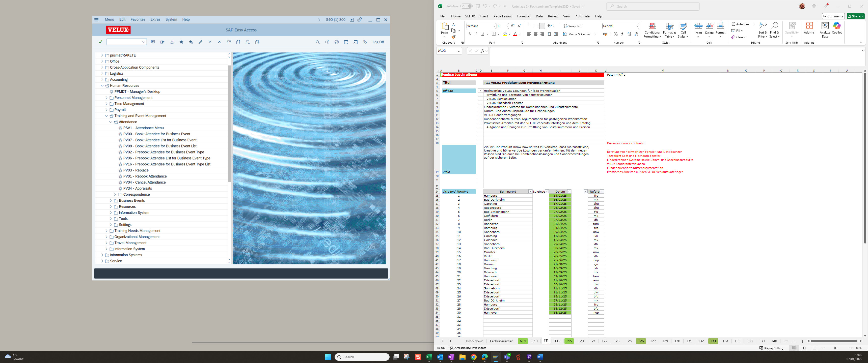
Task: Click SAP download favorites icon
Action: [x=172, y=42]
